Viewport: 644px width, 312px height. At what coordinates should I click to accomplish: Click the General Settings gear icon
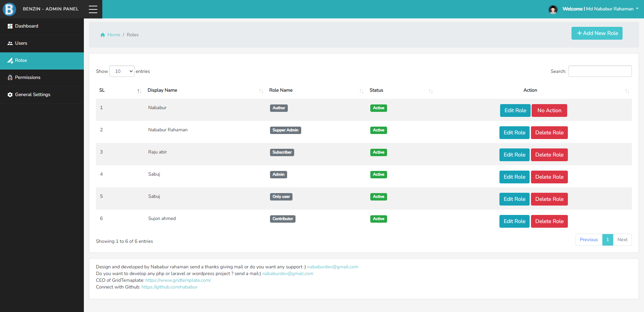click(x=10, y=95)
